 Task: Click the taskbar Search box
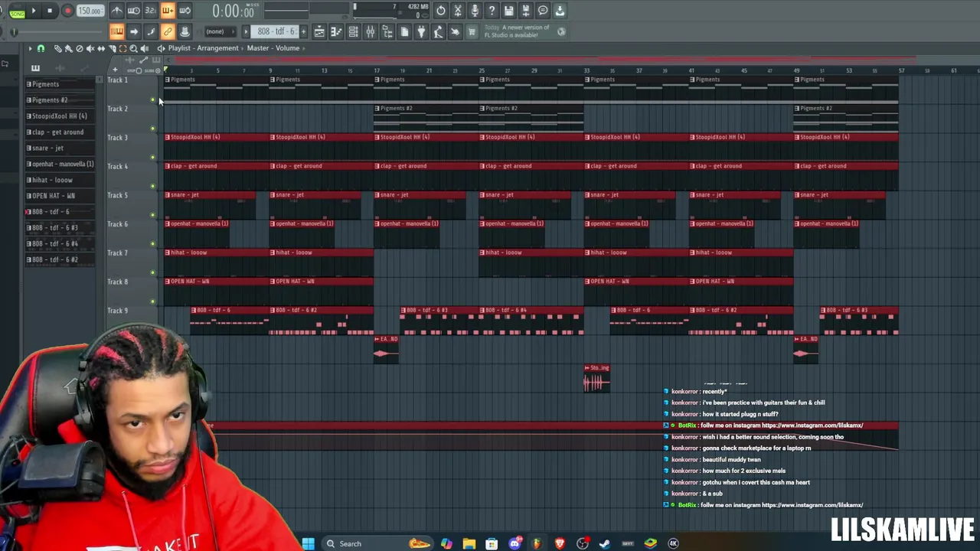pyautogui.click(x=377, y=543)
